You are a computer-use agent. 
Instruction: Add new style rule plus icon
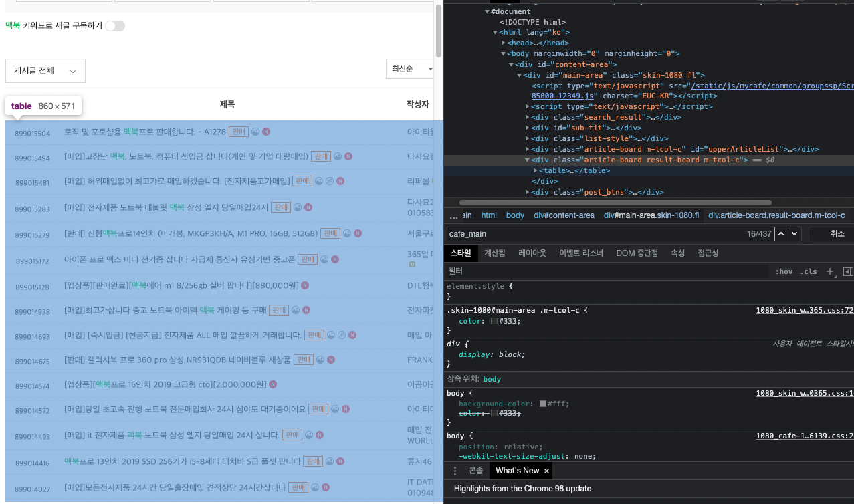click(830, 271)
